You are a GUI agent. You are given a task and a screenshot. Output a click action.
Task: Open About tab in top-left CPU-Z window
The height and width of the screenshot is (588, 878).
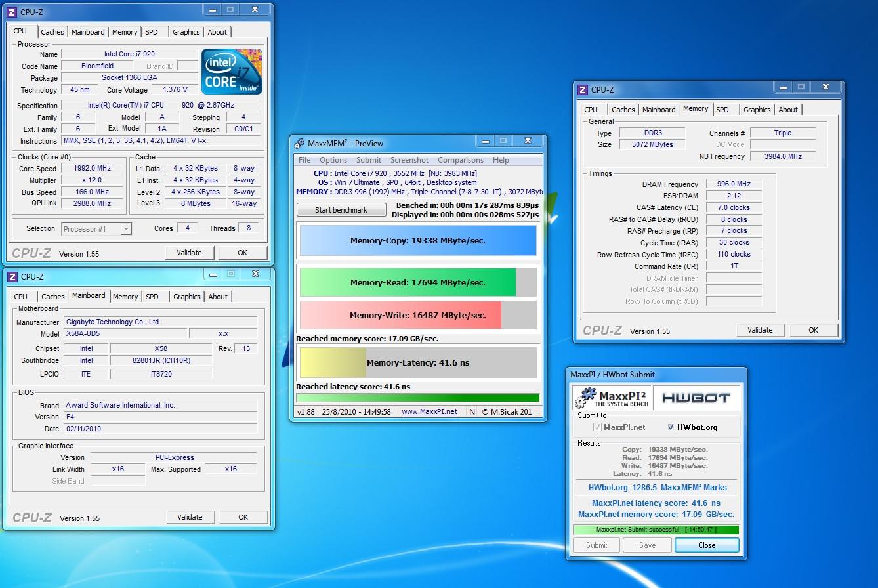point(217,32)
